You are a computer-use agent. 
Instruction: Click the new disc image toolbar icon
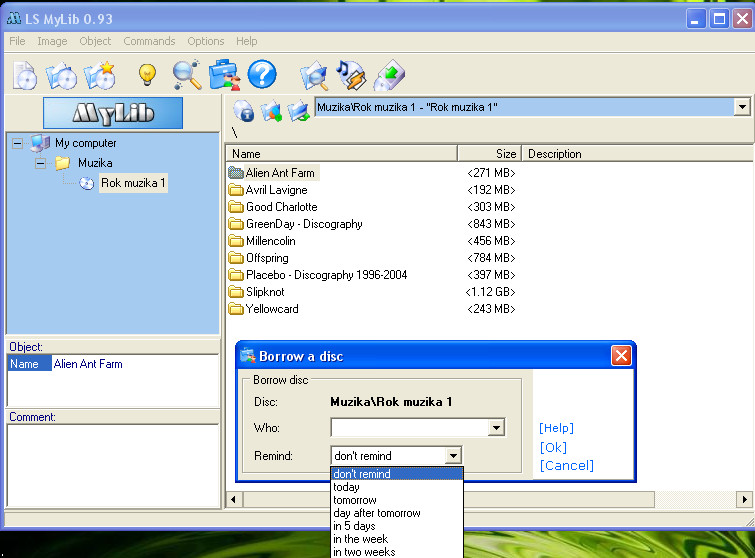[25, 75]
